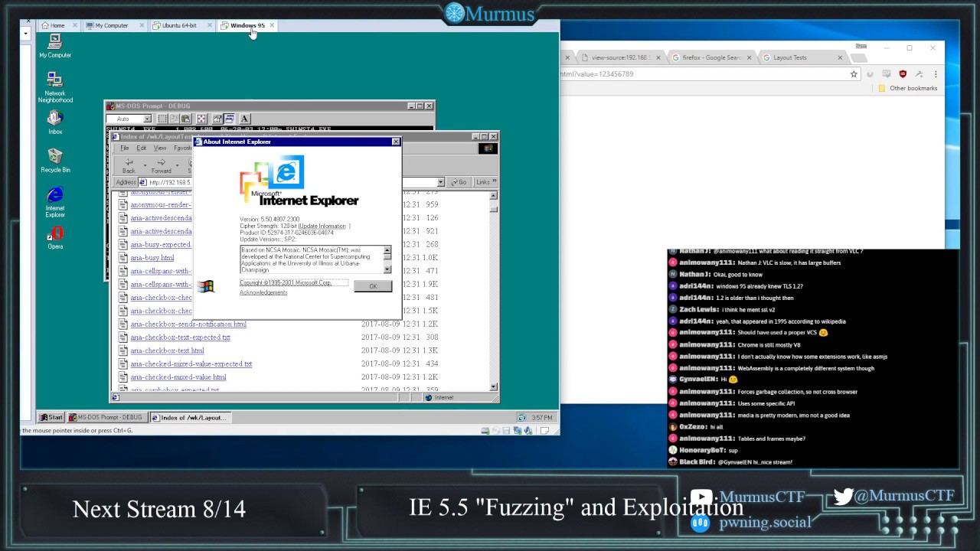Open Network Neighborhood desktop icon

(x=54, y=87)
